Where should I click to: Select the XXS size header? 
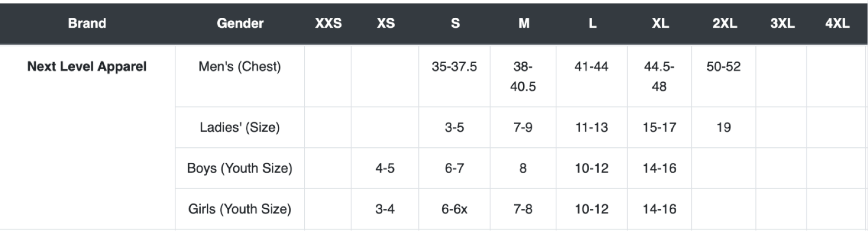point(328,23)
